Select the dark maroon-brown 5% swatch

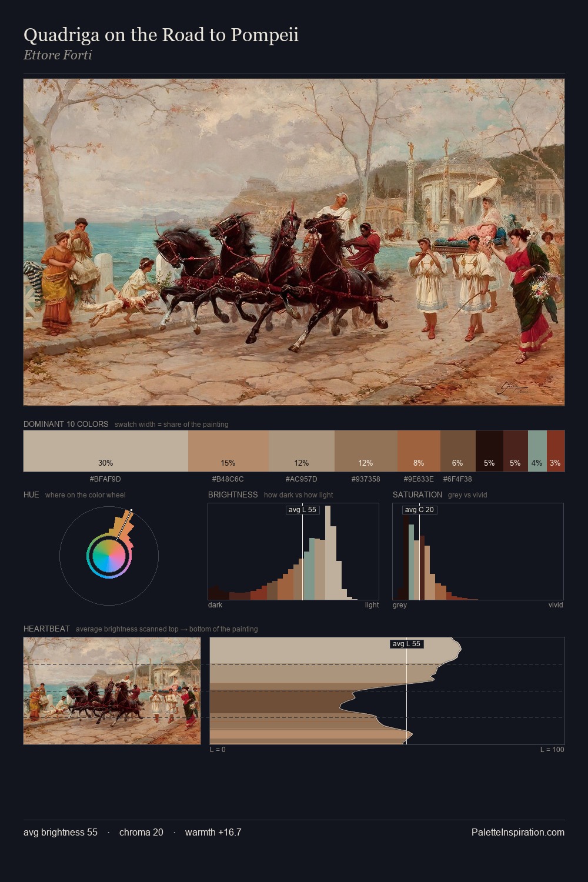click(x=515, y=451)
